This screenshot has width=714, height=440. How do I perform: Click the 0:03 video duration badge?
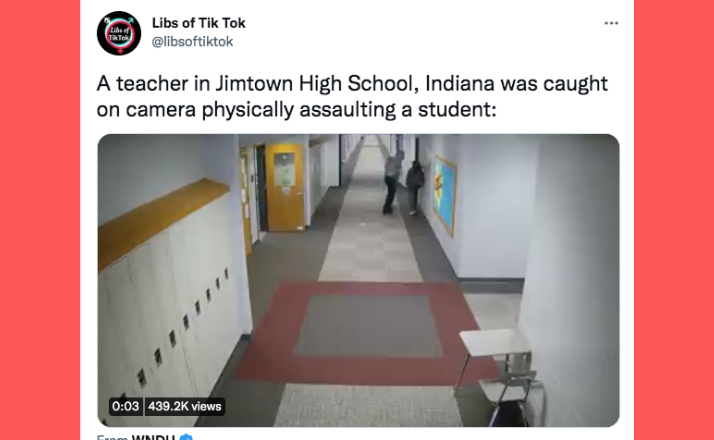[x=125, y=406]
